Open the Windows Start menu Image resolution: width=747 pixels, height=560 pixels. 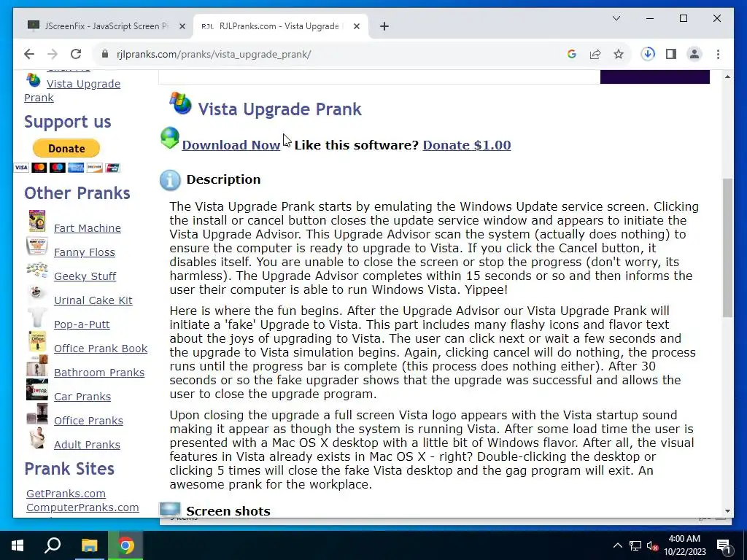tap(18, 545)
